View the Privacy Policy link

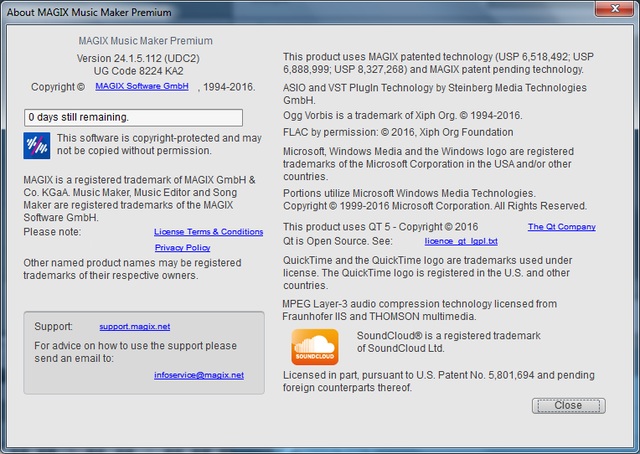pos(182,247)
